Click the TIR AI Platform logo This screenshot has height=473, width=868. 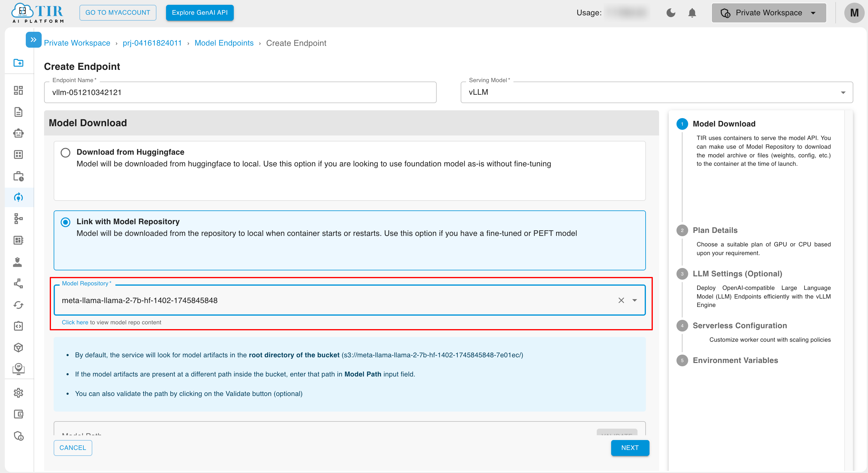pyautogui.click(x=37, y=13)
